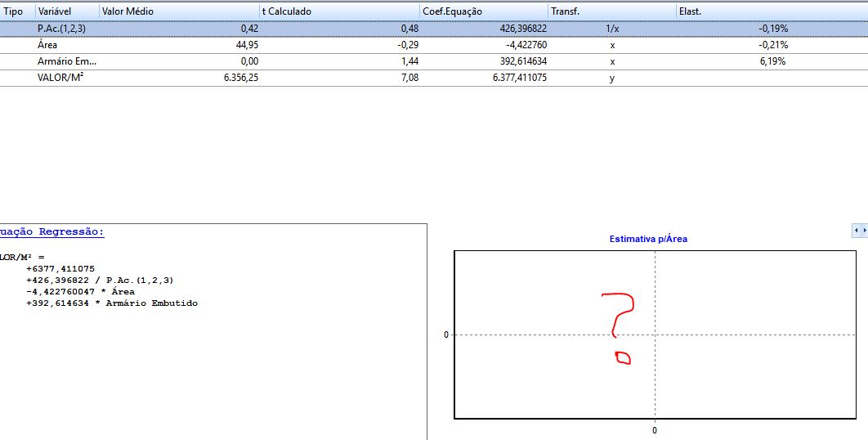Click the 6.356,25 mean value cell
The height and width of the screenshot is (440, 868).
241,79
